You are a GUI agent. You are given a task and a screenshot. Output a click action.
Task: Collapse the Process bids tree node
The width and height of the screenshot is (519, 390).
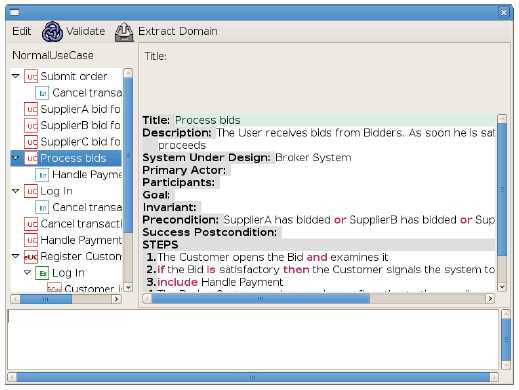[16, 158]
